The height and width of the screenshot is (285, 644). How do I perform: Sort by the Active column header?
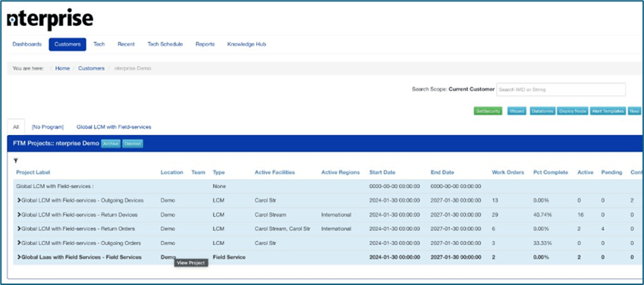585,173
